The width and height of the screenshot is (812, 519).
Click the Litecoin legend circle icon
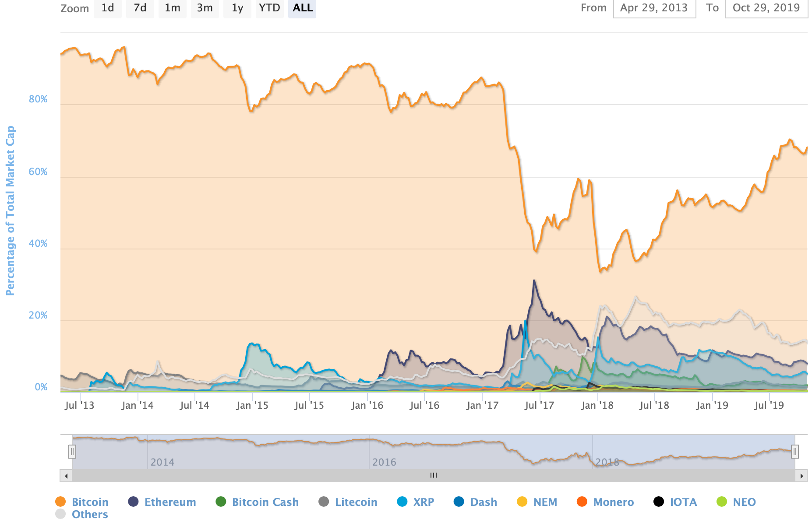tap(324, 501)
